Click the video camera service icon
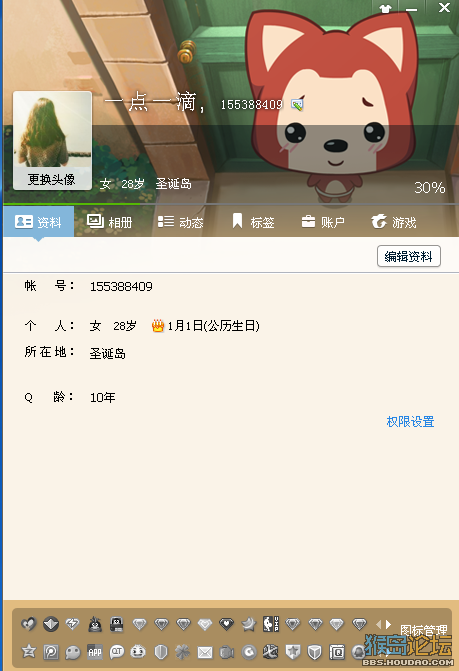The width and height of the screenshot is (459, 671). 227,652
